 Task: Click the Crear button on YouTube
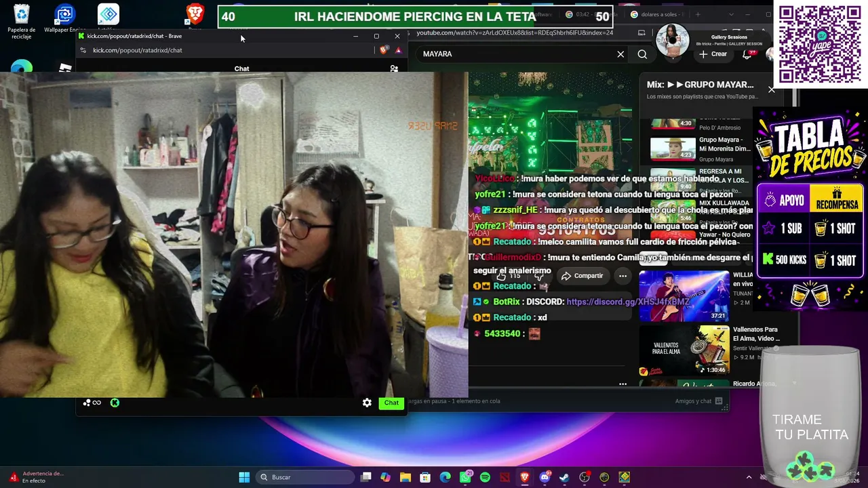[713, 54]
